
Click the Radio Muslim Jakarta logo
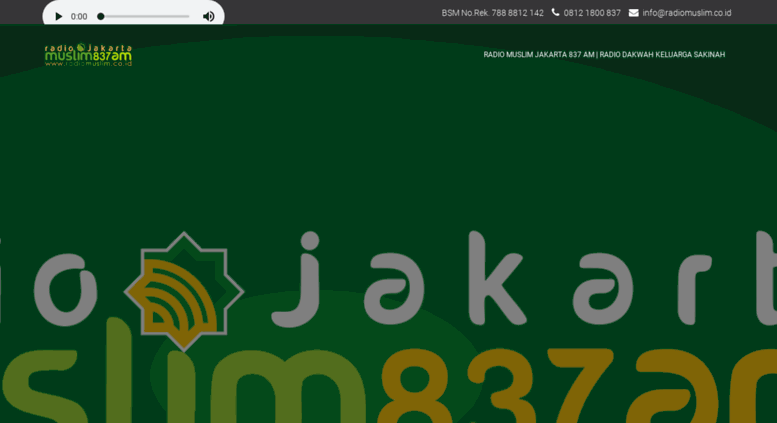coord(88,55)
